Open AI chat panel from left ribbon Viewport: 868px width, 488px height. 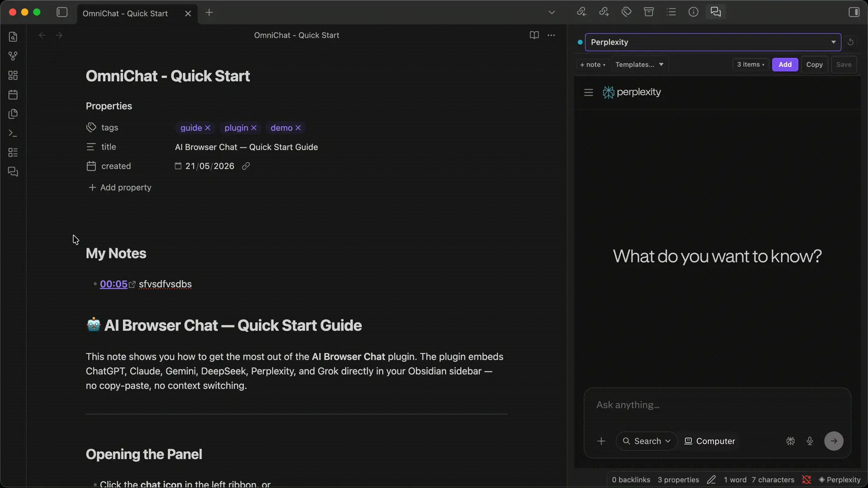tap(13, 172)
